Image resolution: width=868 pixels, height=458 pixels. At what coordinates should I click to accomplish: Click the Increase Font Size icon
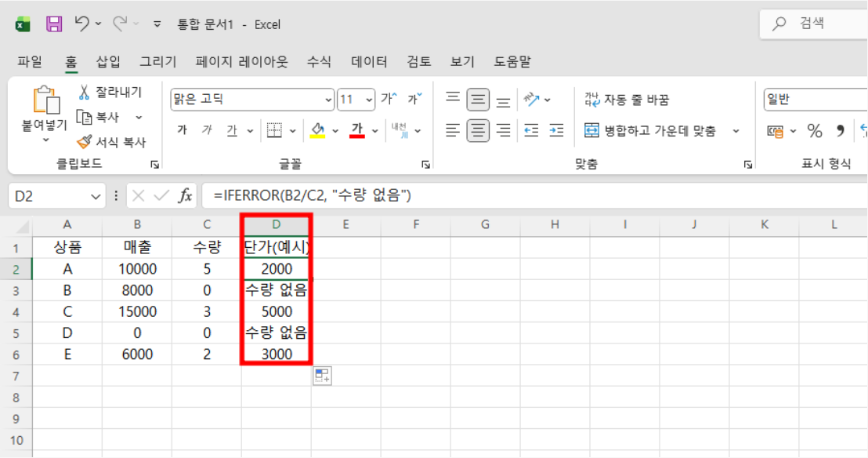point(389,100)
